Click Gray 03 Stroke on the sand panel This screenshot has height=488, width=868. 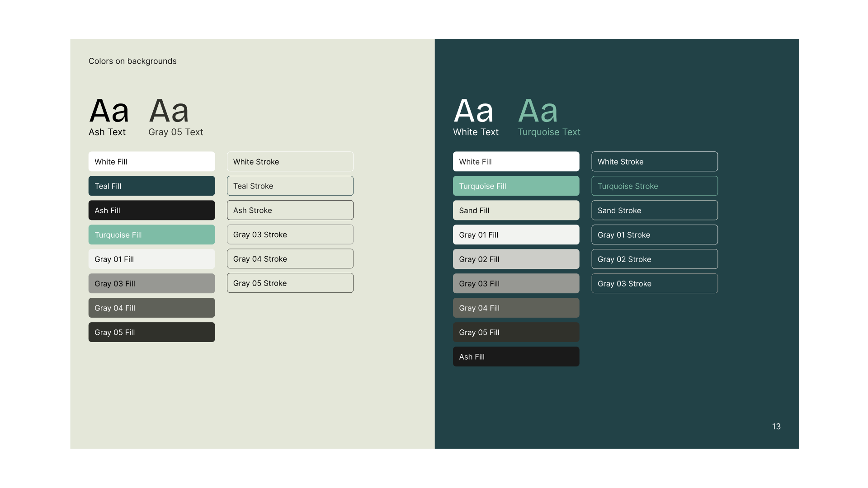coord(290,235)
